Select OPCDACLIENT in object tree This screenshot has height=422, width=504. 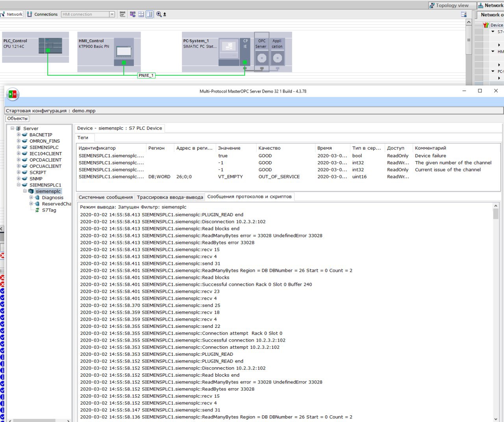[x=45, y=160]
